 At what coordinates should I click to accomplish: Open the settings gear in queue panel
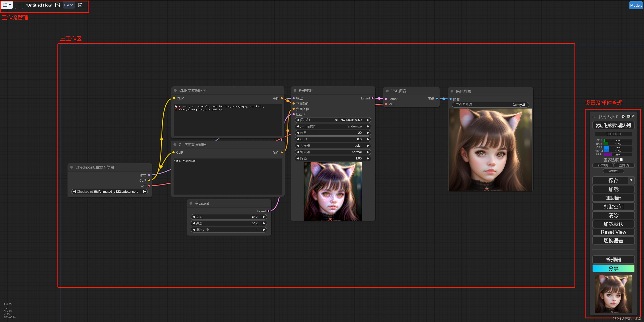623,117
